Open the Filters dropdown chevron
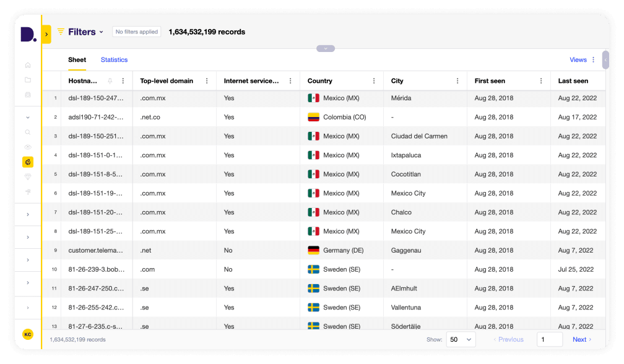 tap(101, 32)
